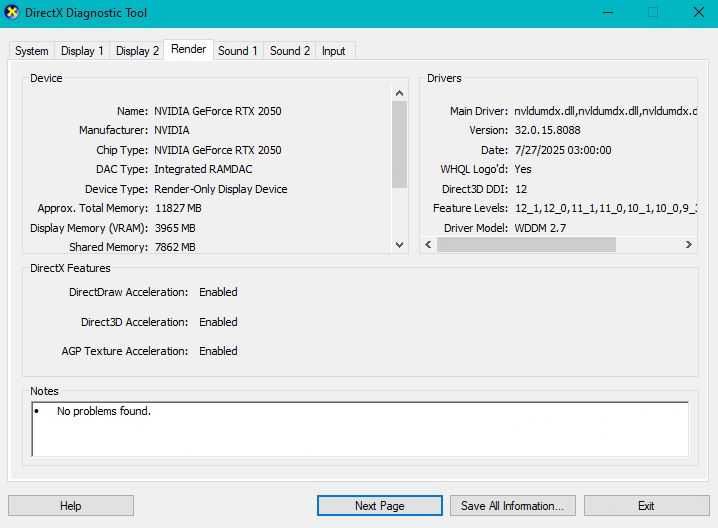Click the Next Page button

(380, 506)
